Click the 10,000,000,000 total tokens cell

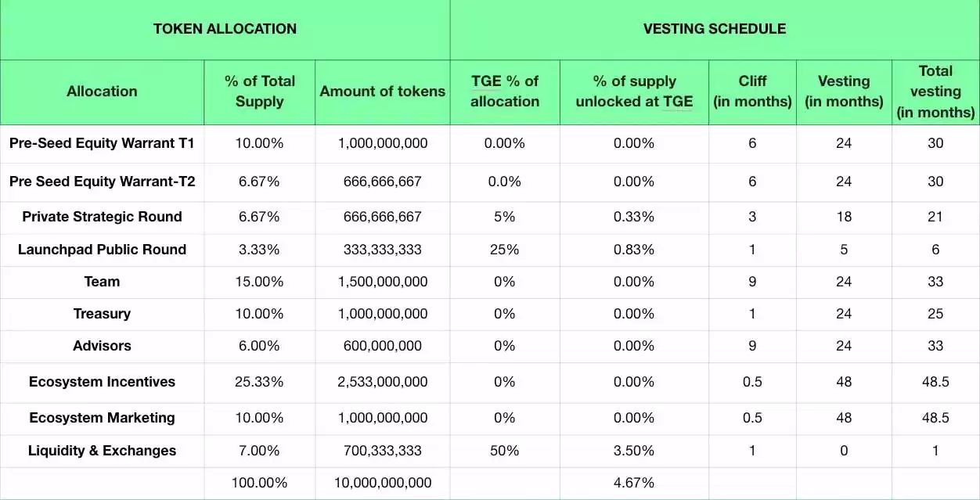[x=382, y=483]
